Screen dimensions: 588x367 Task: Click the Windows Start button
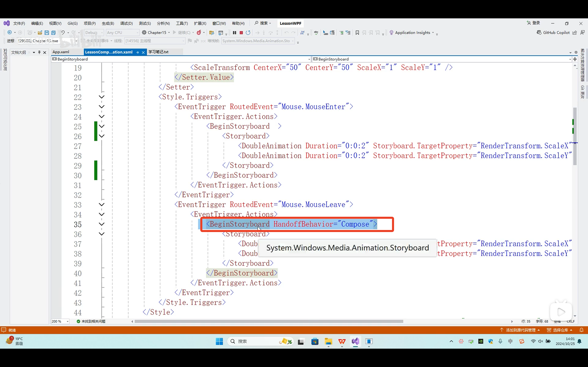click(219, 341)
